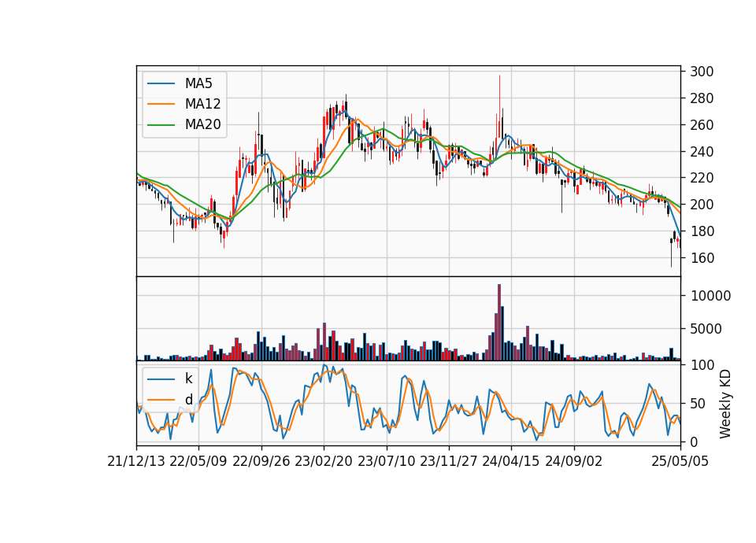This screenshot has width=756, height=543.
Task: Click the 23/02/20 date tick label
Action: 324,461
